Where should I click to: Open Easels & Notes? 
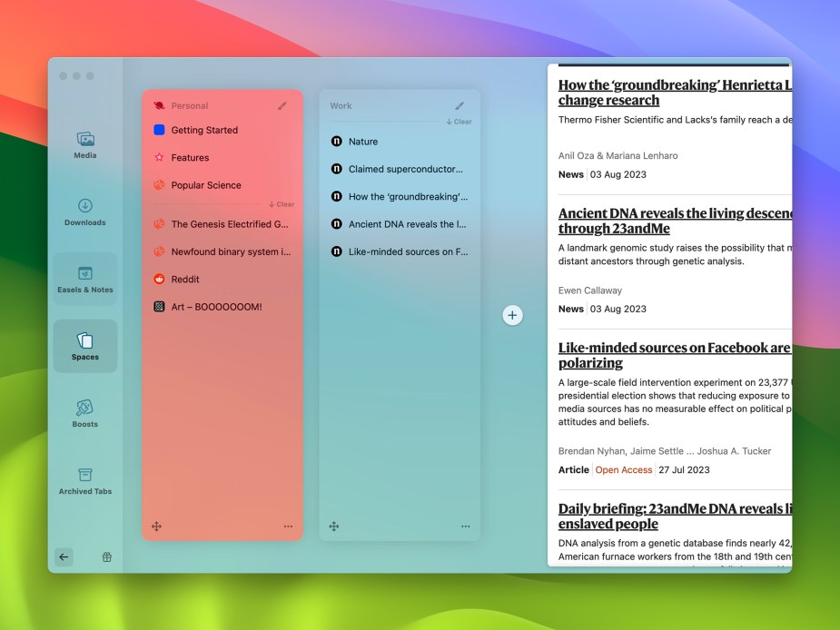coord(85,278)
